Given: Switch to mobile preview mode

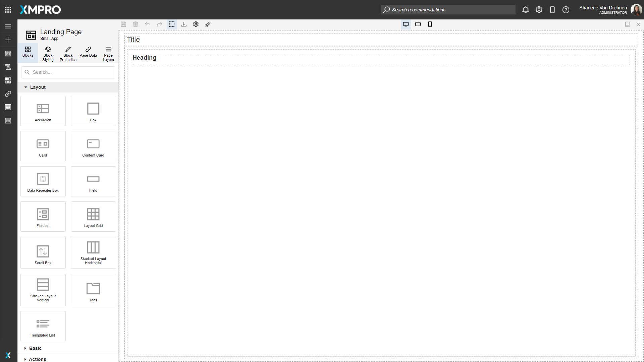Looking at the screenshot, I should coord(430,24).
